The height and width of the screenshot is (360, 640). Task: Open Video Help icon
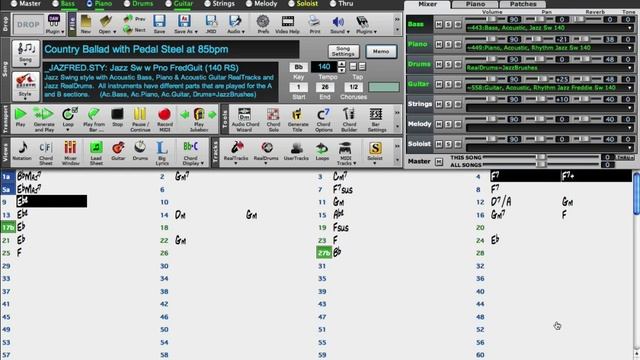point(287,24)
